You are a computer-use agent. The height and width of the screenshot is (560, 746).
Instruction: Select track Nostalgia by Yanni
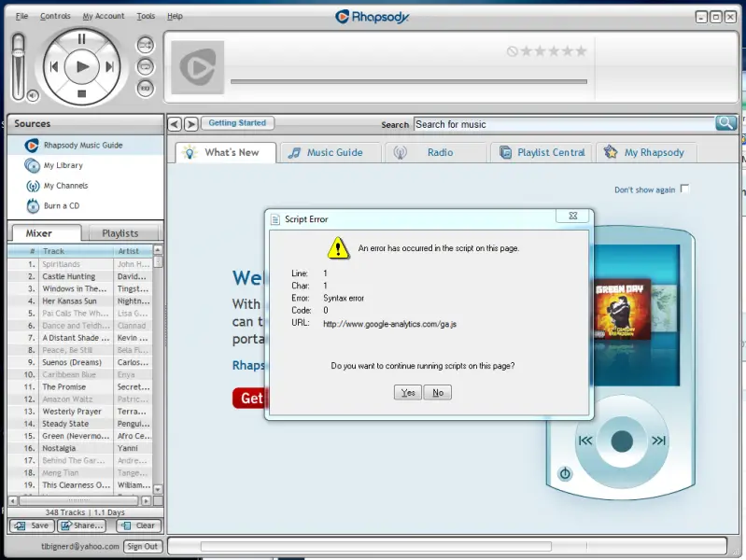[x=80, y=448]
